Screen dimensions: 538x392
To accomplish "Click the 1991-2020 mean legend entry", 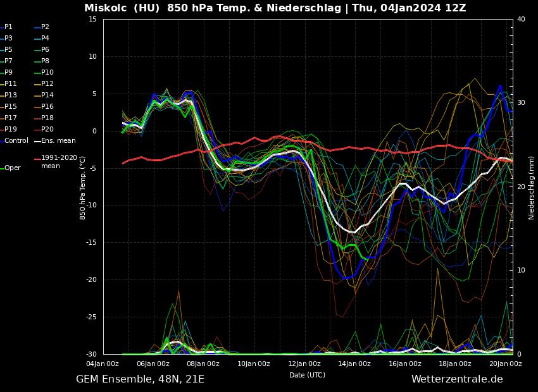I will 59,162.
